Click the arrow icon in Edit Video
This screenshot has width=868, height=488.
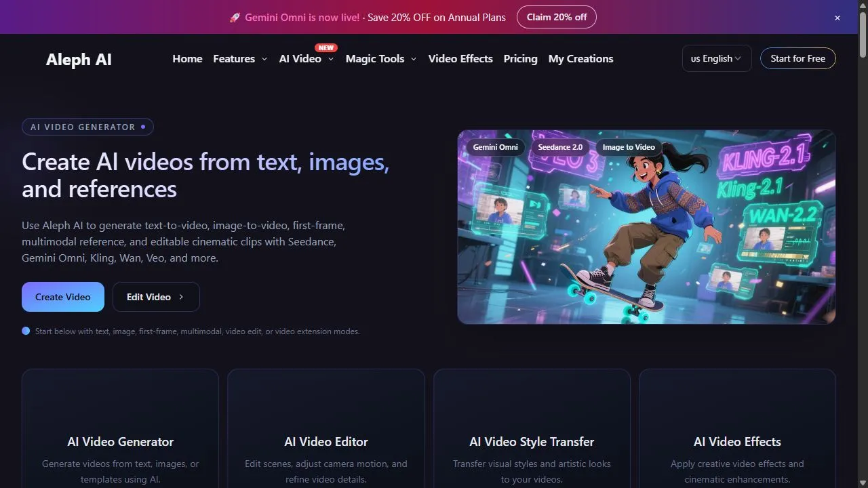(181, 297)
